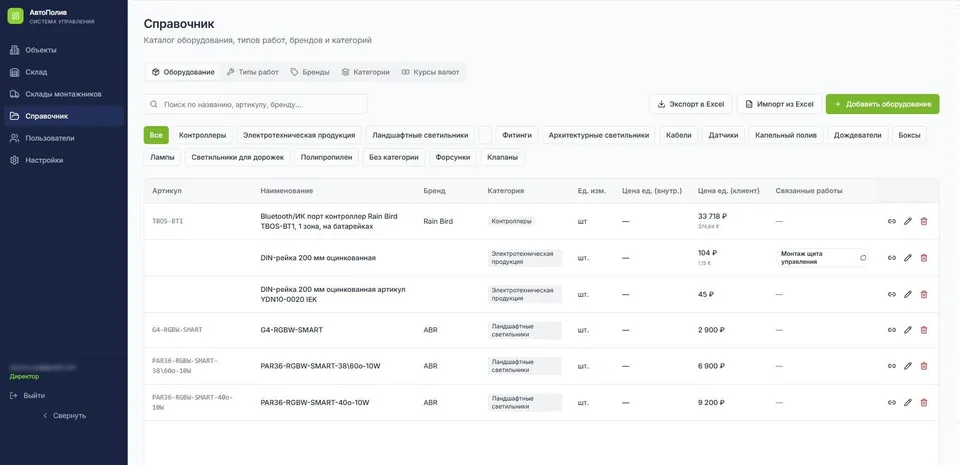Edit the G4-RGBW-SMART row

908,330
